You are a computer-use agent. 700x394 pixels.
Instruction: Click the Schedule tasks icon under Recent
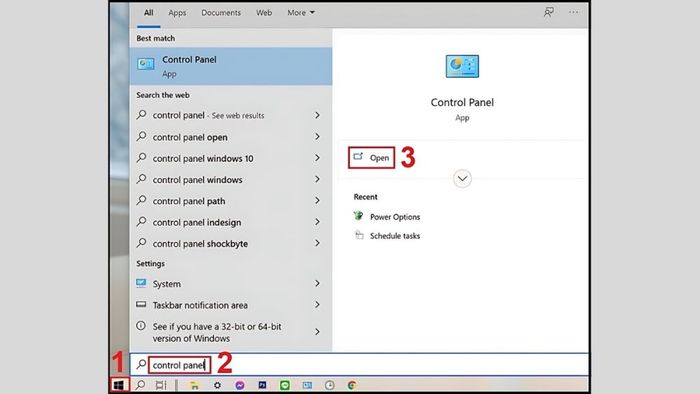(359, 235)
